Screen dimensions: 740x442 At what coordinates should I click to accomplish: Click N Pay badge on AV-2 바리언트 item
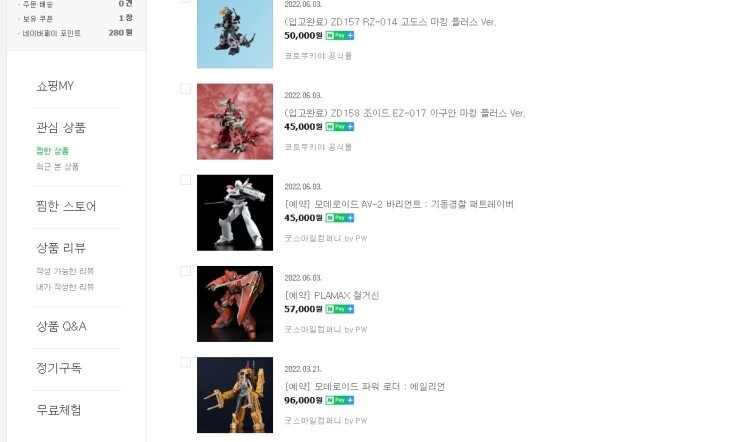tap(340, 218)
